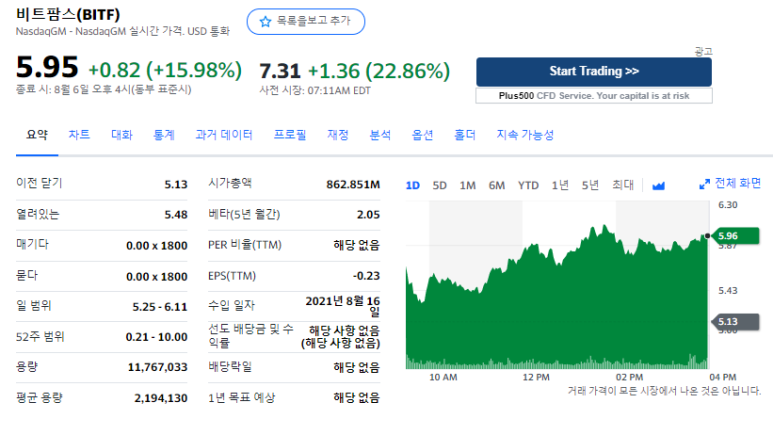
Task: Select the 1D chart range
Action: (413, 185)
